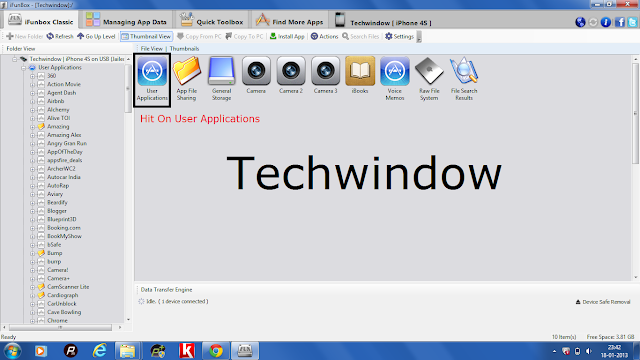Click the globe website icon at top right
640x360 pixels.
580,22
